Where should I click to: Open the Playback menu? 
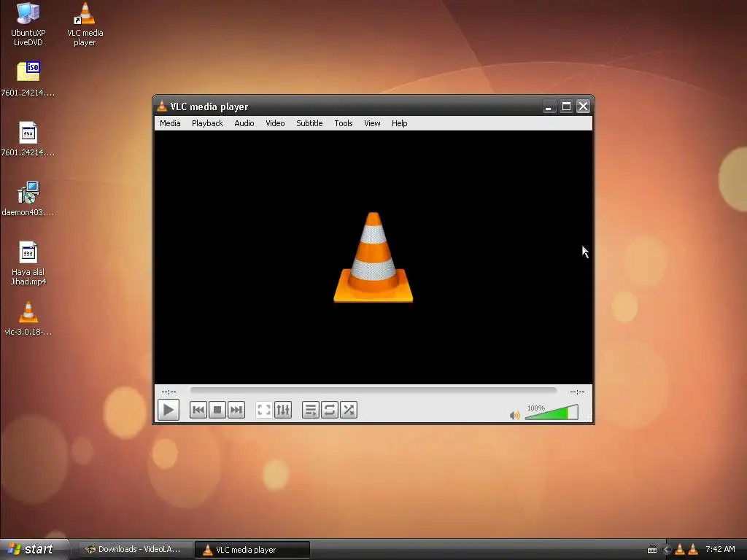coord(207,123)
